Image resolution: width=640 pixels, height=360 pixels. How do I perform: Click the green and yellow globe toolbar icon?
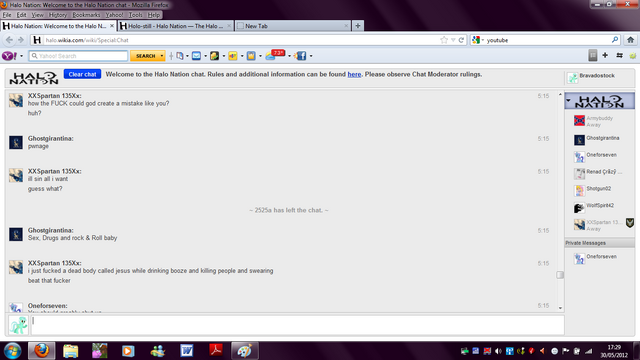(x=214, y=56)
